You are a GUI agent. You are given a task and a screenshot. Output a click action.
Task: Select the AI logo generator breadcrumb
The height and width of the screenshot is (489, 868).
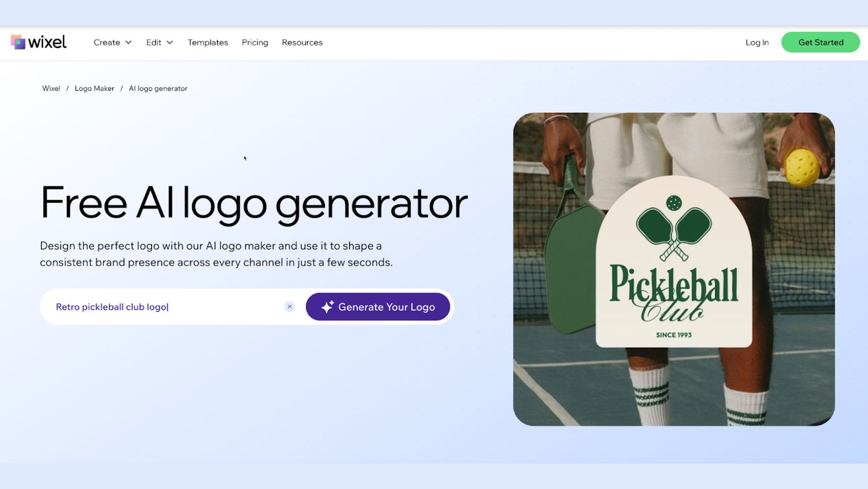(158, 88)
